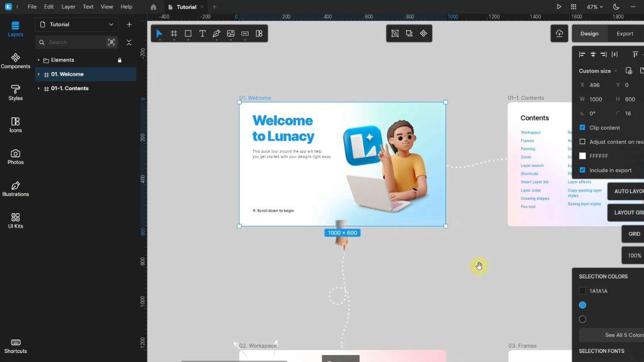The width and height of the screenshot is (644, 362).
Task: Click the FFFFFF fill color swatch
Action: 582,156
